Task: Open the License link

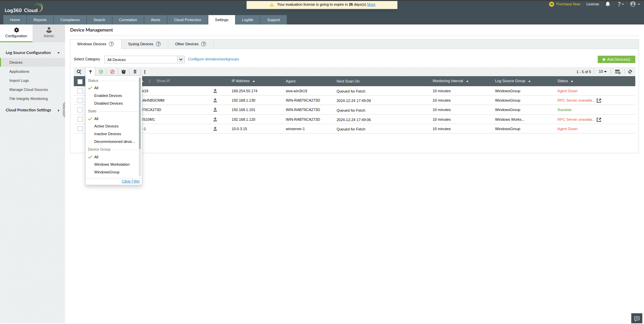Action: (x=592, y=4)
